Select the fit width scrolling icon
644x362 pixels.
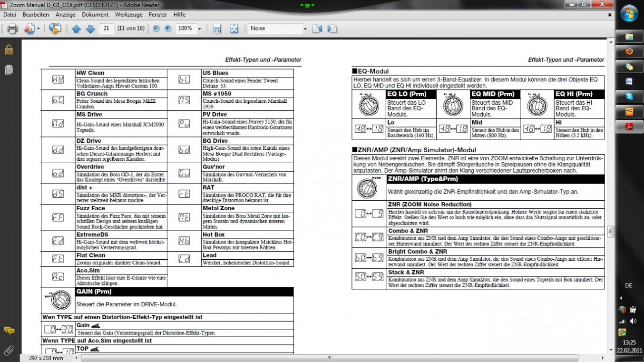pos(217,29)
